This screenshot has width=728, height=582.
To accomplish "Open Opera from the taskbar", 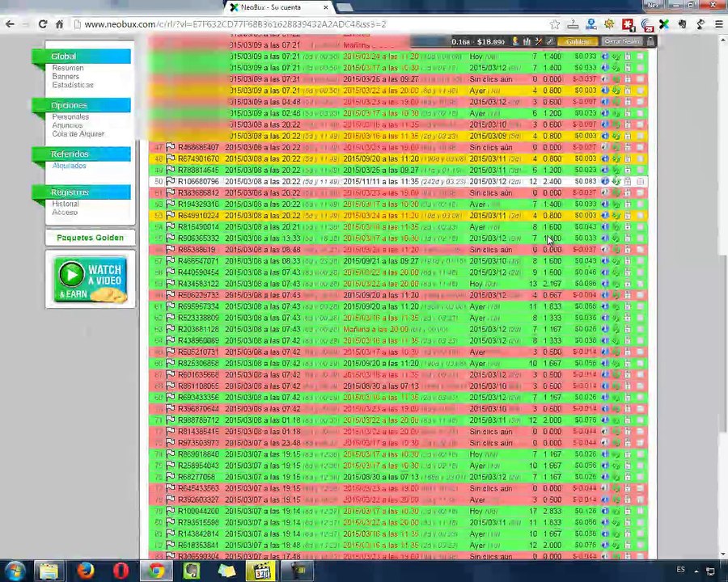I will (121, 571).
